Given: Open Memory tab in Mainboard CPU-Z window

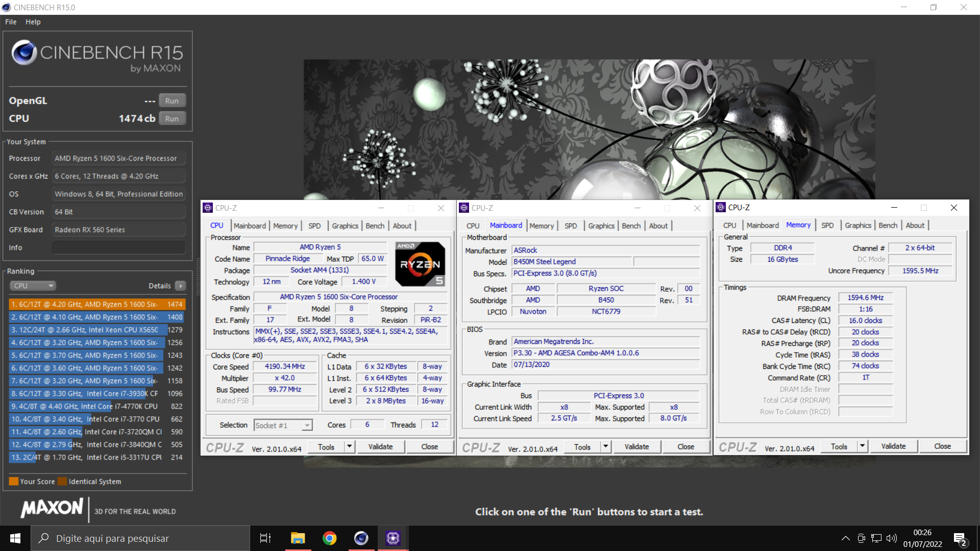Looking at the screenshot, I should coord(542,226).
